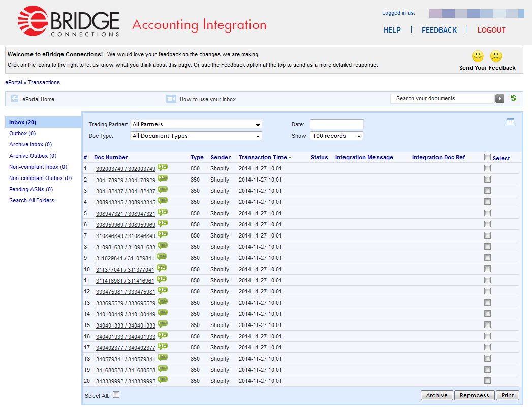
Task: Click the green refresh icon
Action: pos(514,98)
